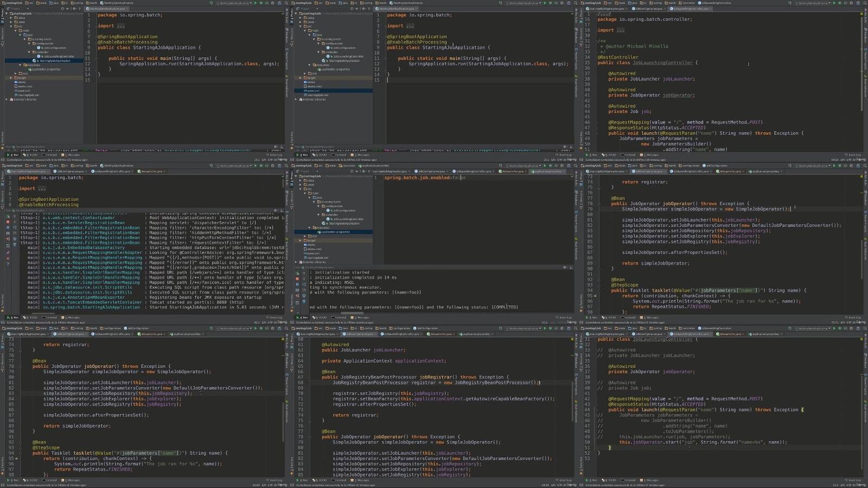This screenshot has width=868, height=488.
Task: Open JobLaunchingController.java tab above Tomcat startup log
Action: pos(113,171)
